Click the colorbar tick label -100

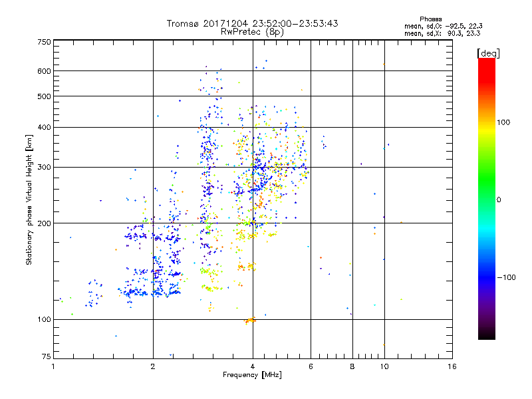click(x=506, y=277)
